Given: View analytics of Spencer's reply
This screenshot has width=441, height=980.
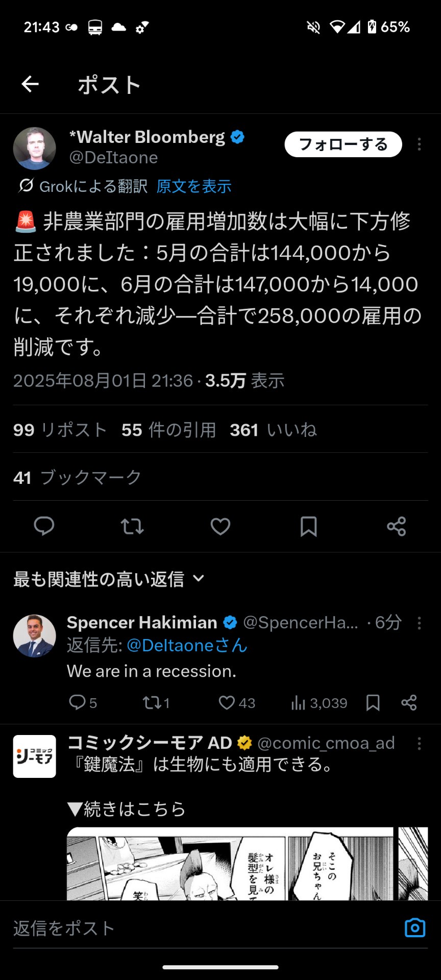Looking at the screenshot, I should (x=319, y=703).
